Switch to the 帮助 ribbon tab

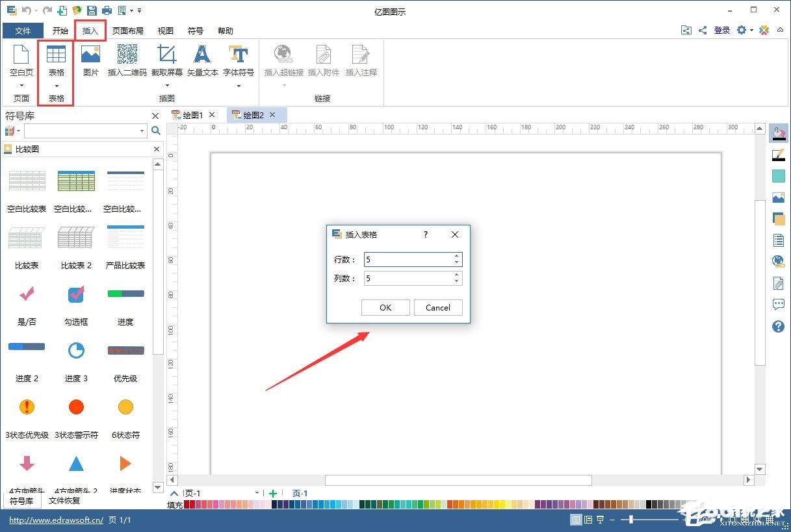coord(225,31)
